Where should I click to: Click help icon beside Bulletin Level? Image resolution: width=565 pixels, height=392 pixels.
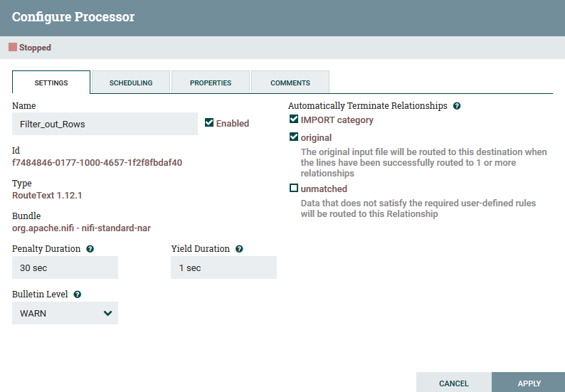pos(78,295)
